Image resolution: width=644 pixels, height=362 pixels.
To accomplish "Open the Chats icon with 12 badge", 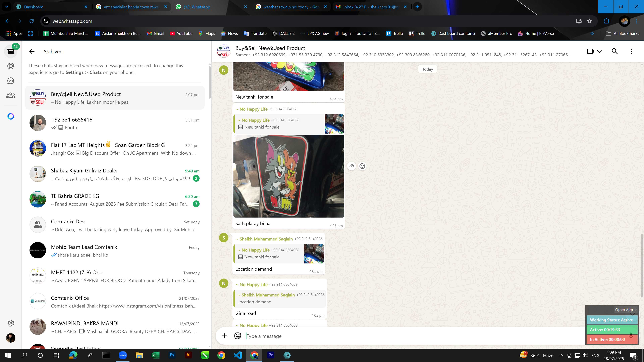I will pos(11,51).
